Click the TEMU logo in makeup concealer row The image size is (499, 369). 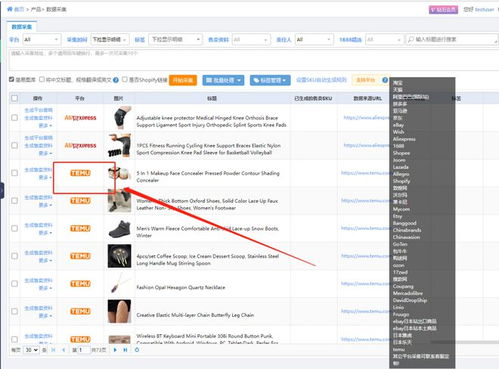tap(80, 173)
